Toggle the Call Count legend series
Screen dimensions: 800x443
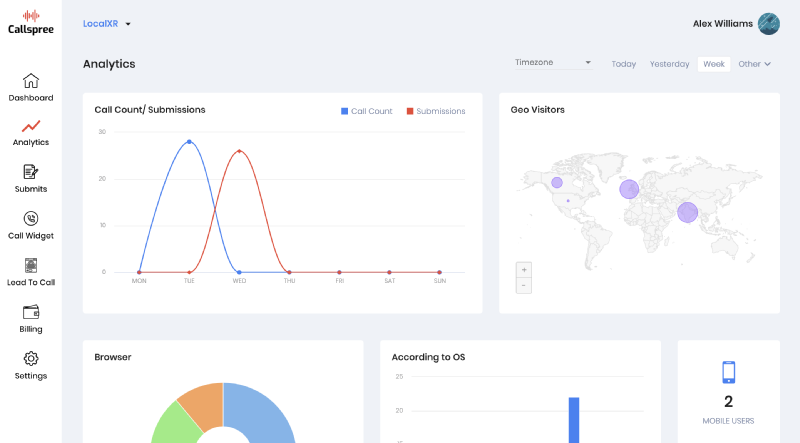(x=366, y=111)
